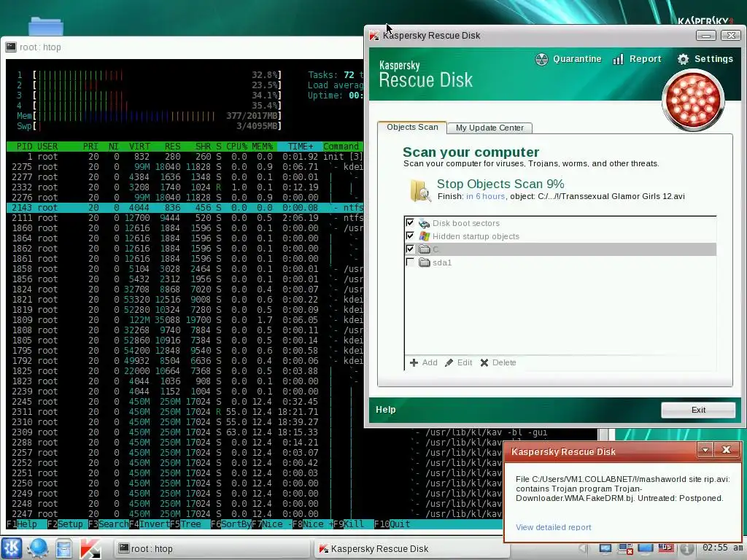Image resolution: width=747 pixels, height=560 pixels.
Task: Click Kaspersky window title bar K icon
Action: (x=374, y=36)
